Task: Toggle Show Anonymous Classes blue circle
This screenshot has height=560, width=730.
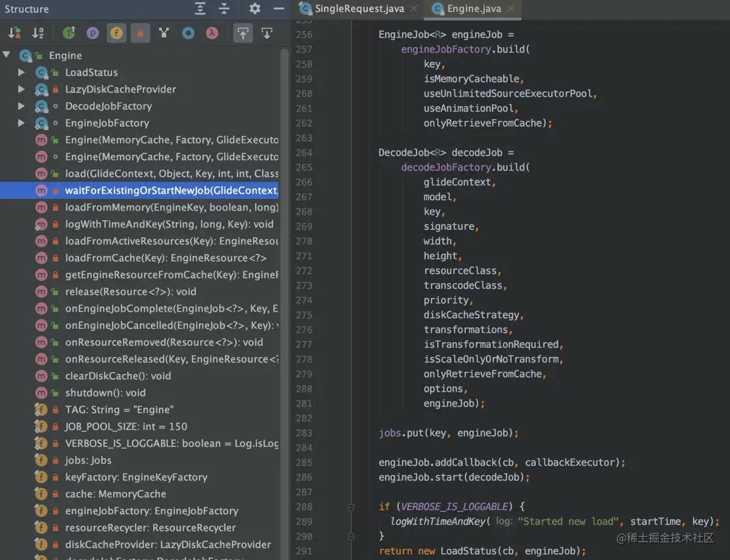Action: pyautogui.click(x=188, y=33)
